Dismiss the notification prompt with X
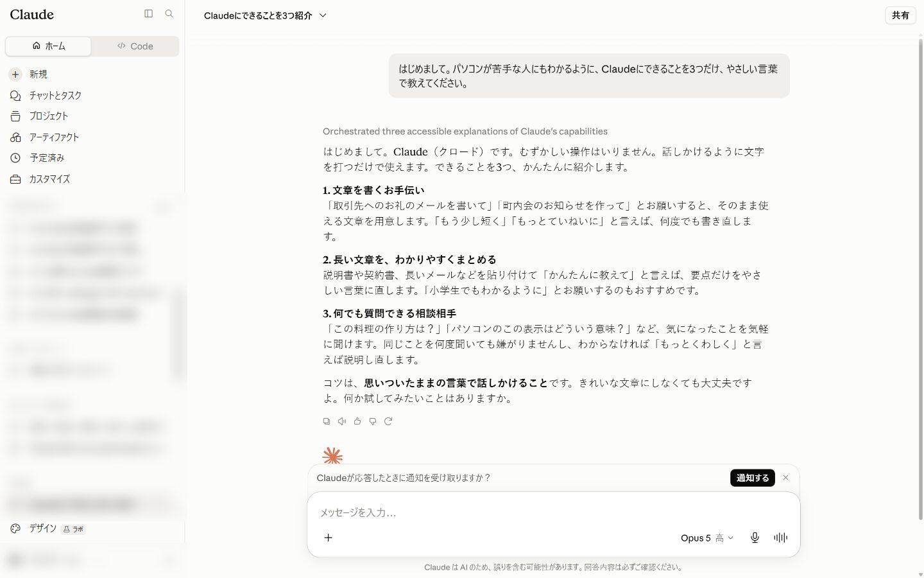Screen dimensions: 924x578 tap(786, 478)
